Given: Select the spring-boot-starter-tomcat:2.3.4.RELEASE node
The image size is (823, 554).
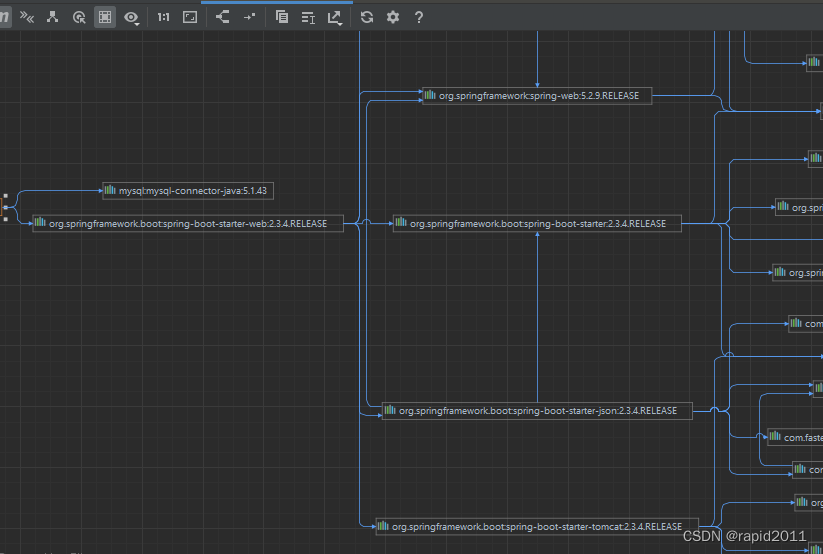Looking at the screenshot, I should click(x=537, y=527).
